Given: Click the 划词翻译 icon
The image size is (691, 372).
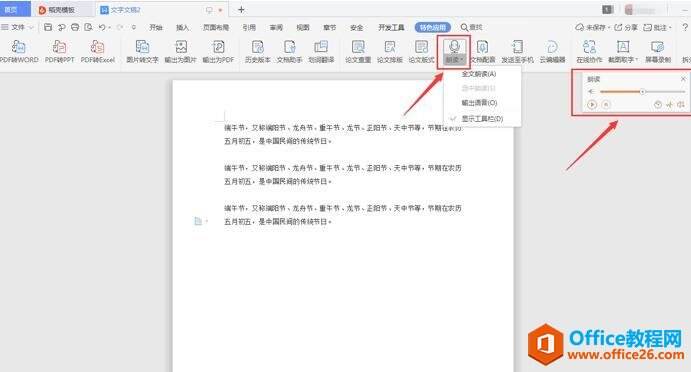Looking at the screenshot, I should click(x=321, y=47).
